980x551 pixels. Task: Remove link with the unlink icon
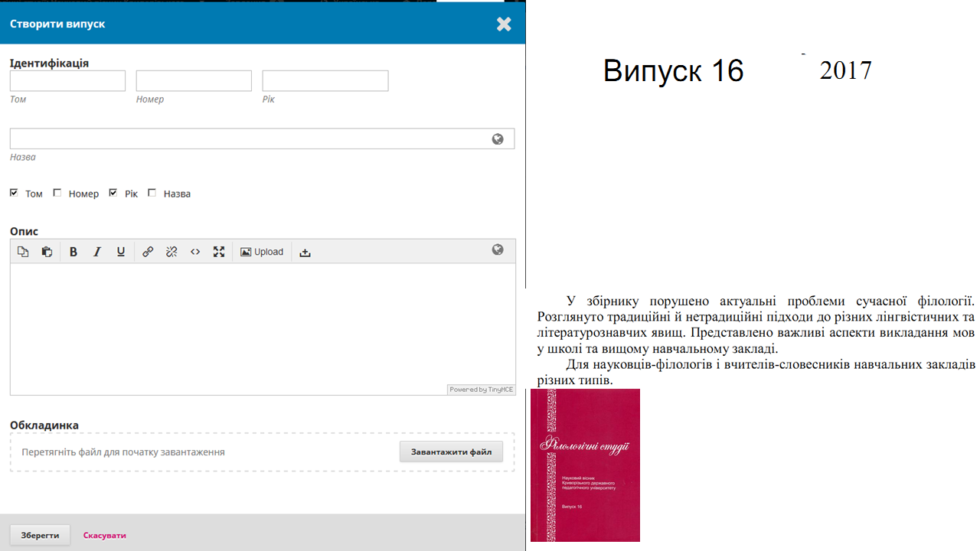click(x=171, y=252)
